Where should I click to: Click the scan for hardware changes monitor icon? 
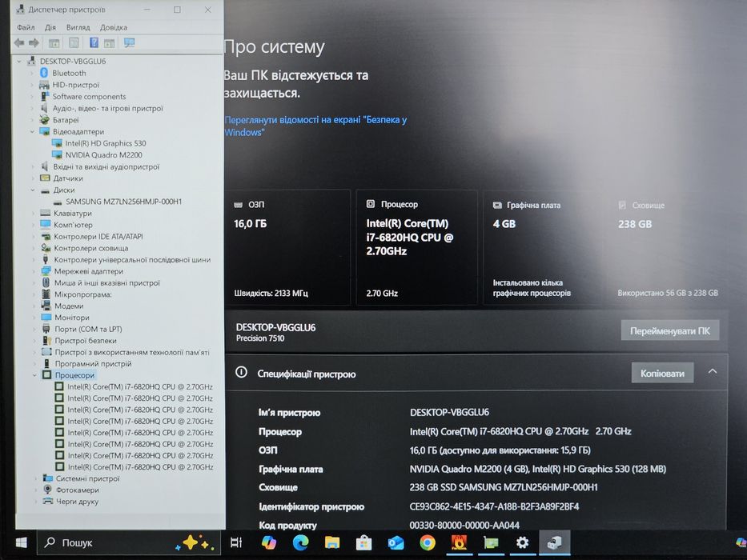[x=129, y=43]
